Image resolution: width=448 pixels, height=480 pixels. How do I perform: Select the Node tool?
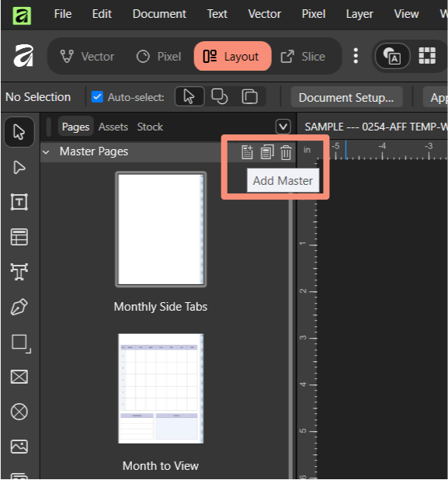coord(19,168)
